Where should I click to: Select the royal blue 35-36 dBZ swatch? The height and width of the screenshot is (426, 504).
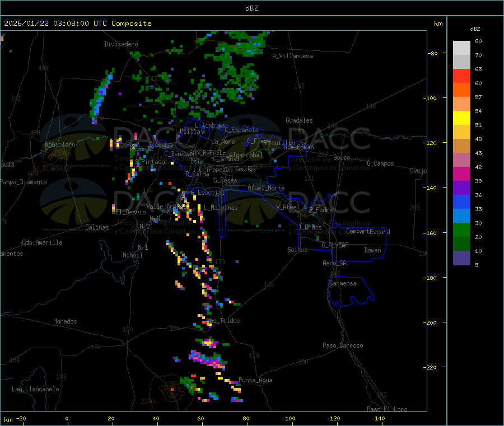pos(461,202)
